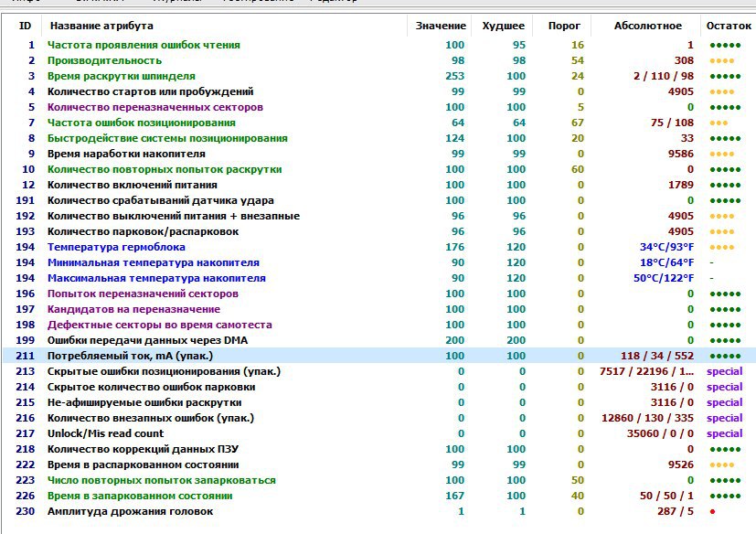The image size is (756, 534).
Task: Select "Время в запаркованном состоянии" row
Action: click(379, 496)
